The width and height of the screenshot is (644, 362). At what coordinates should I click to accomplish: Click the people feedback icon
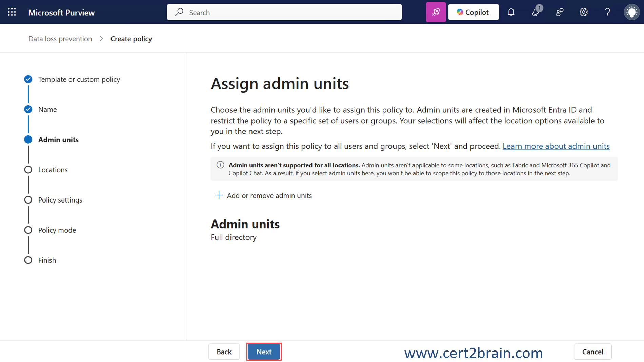tap(559, 12)
